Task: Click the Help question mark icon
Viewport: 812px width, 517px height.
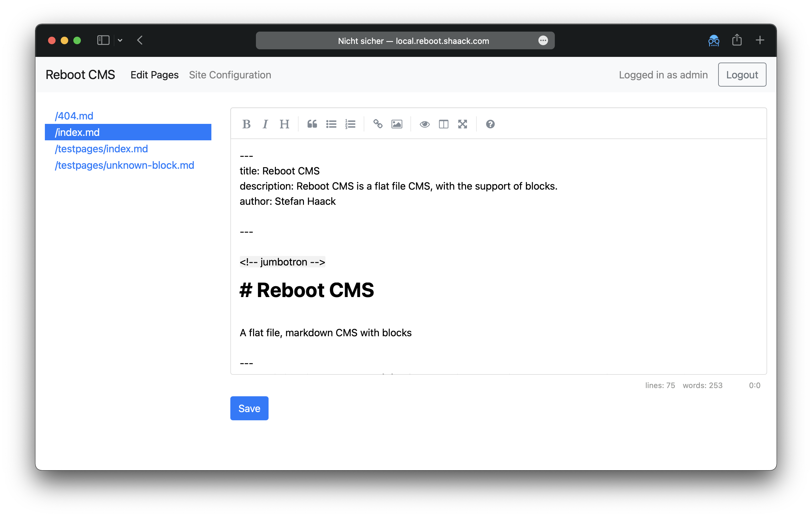Action: (490, 124)
